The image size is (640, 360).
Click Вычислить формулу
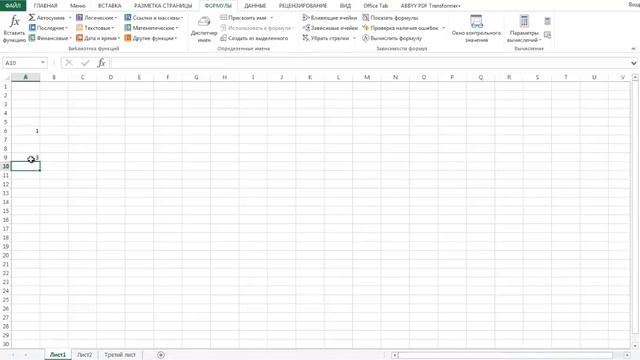(392, 38)
